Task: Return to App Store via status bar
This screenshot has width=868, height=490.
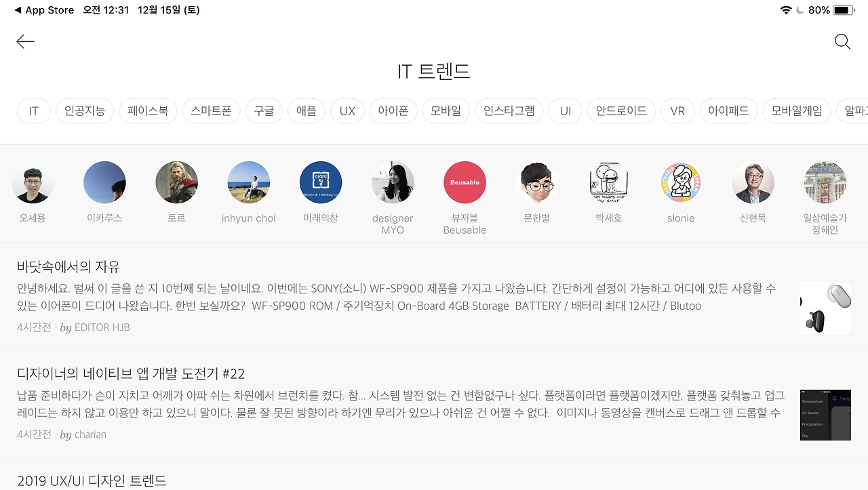Action: pos(44,10)
